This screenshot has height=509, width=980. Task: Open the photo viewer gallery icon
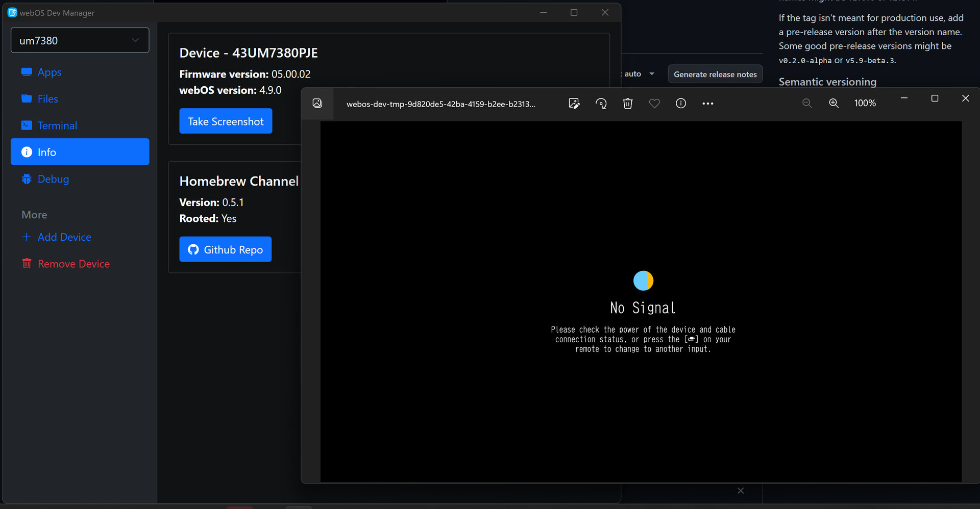click(x=317, y=104)
